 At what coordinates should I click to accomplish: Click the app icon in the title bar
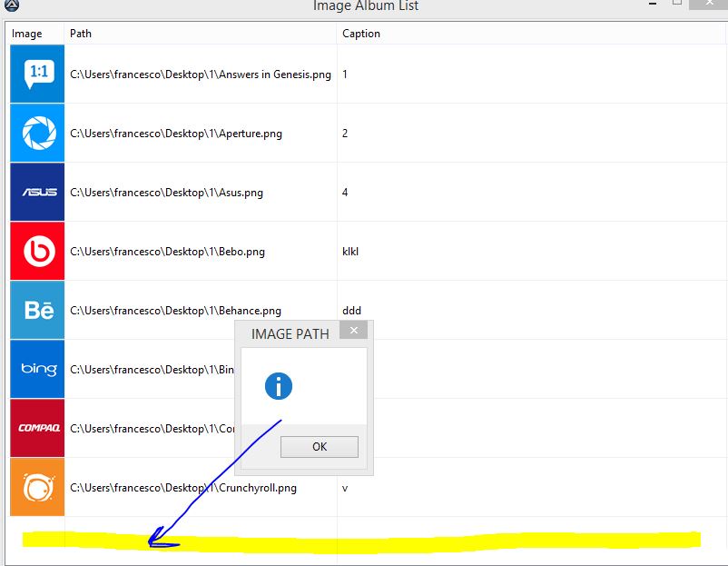(12, 5)
